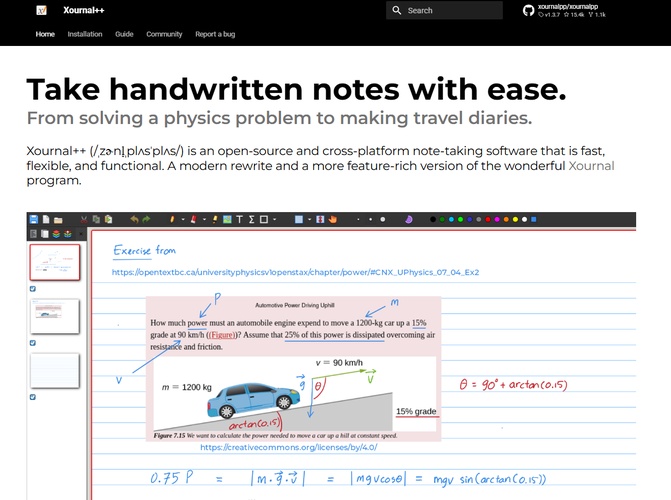This screenshot has width=671, height=500.
Task: Follow the Xournal link in description
Action: point(591,166)
